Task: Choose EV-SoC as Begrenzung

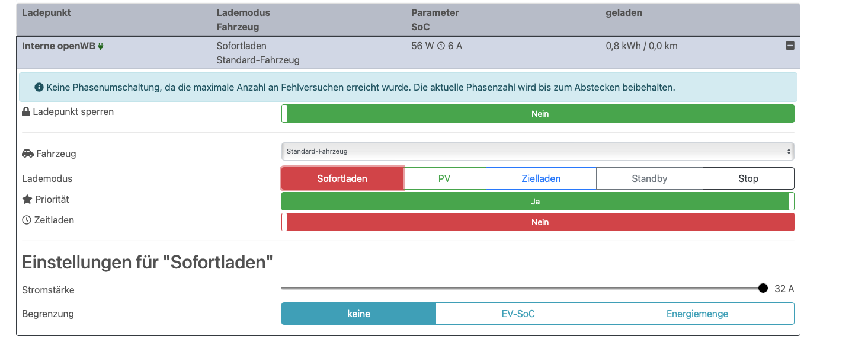Action: point(518,314)
